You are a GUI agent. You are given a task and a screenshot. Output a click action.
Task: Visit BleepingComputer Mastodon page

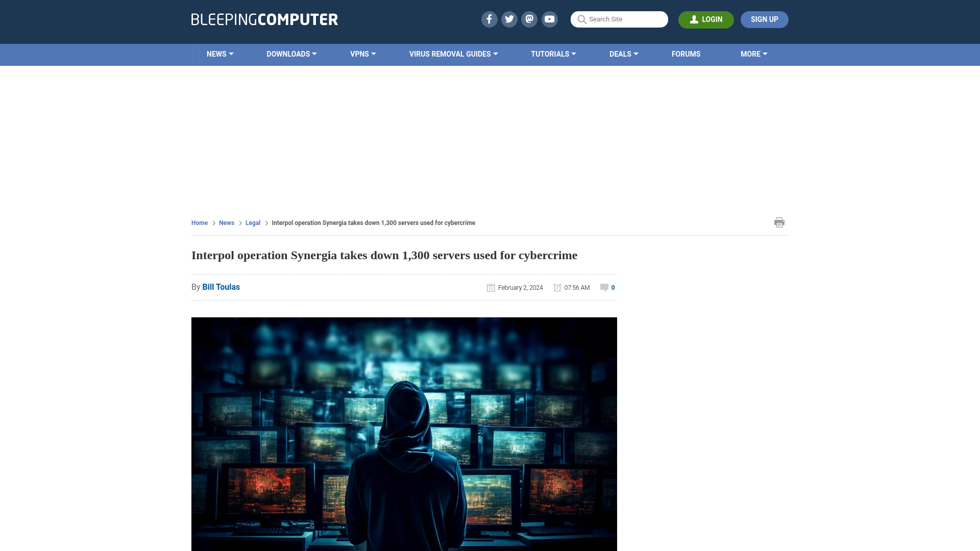(x=530, y=19)
